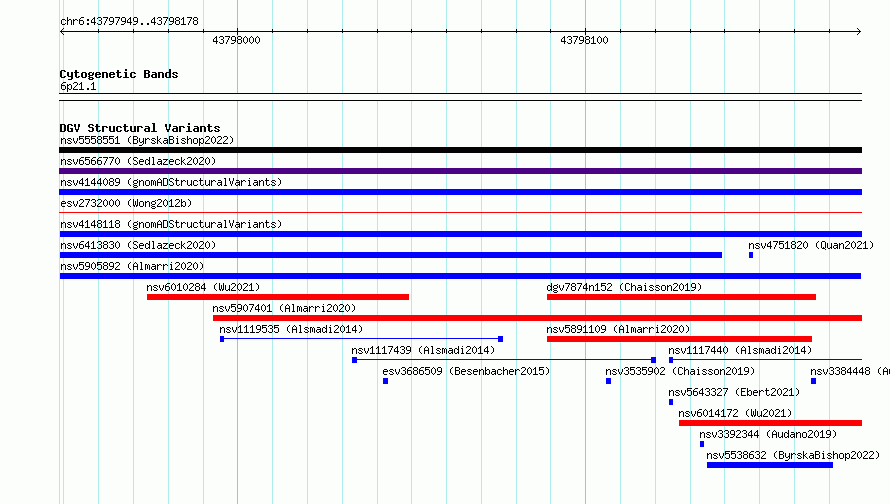Image resolution: width=890 pixels, height=504 pixels.
Task: Open the nsv5907401 (Almarri2020) label
Action: coord(284,308)
